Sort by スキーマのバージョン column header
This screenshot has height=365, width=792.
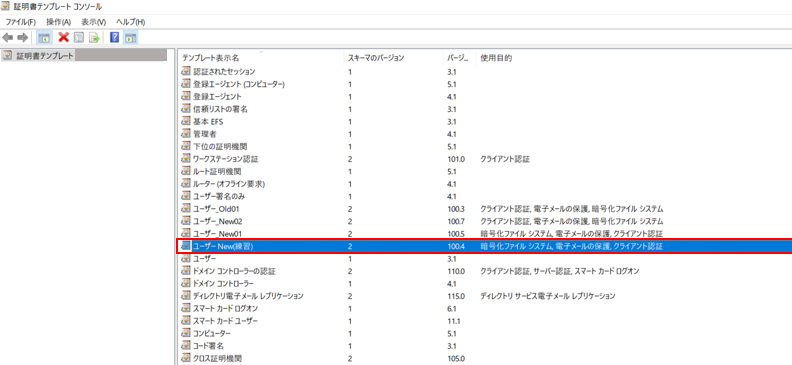(x=376, y=58)
